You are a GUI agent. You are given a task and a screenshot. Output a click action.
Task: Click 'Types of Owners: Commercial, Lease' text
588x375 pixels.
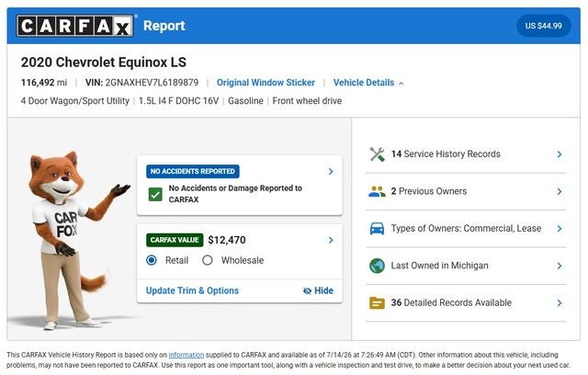(466, 228)
